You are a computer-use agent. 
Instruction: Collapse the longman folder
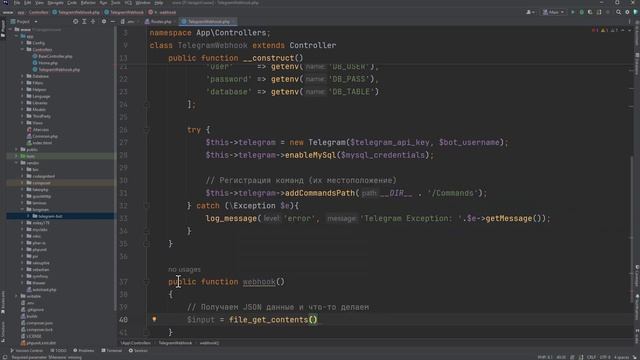pyautogui.click(x=22, y=209)
